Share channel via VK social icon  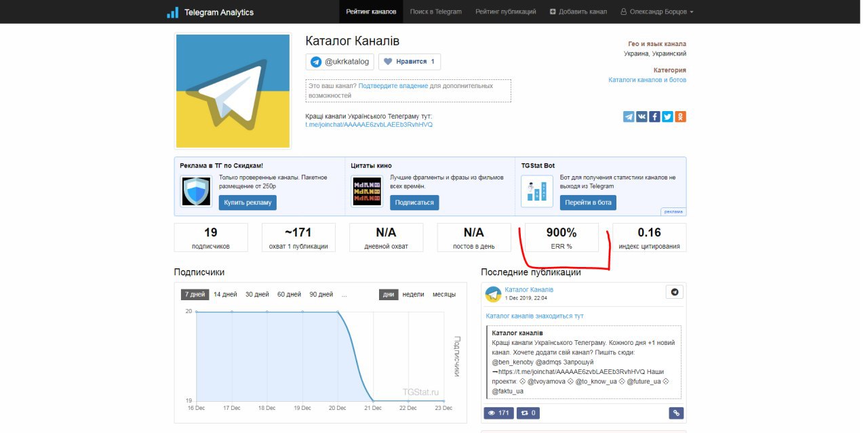click(642, 117)
